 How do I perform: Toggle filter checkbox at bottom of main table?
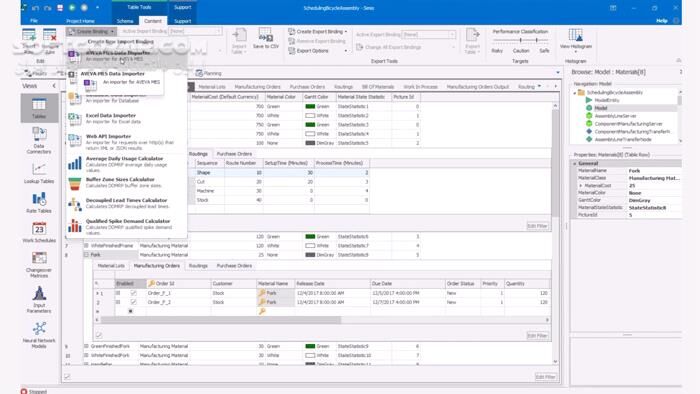click(67, 377)
